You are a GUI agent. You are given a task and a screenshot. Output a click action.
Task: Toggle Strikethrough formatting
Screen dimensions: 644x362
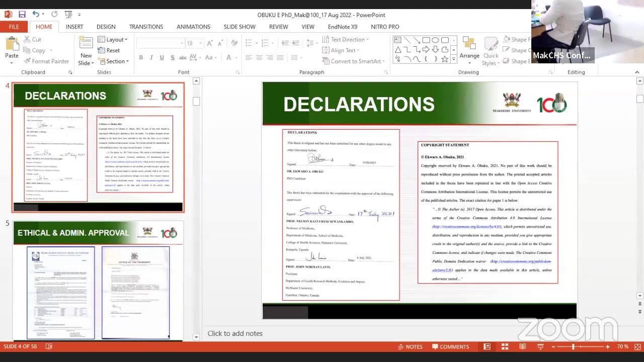[183, 58]
